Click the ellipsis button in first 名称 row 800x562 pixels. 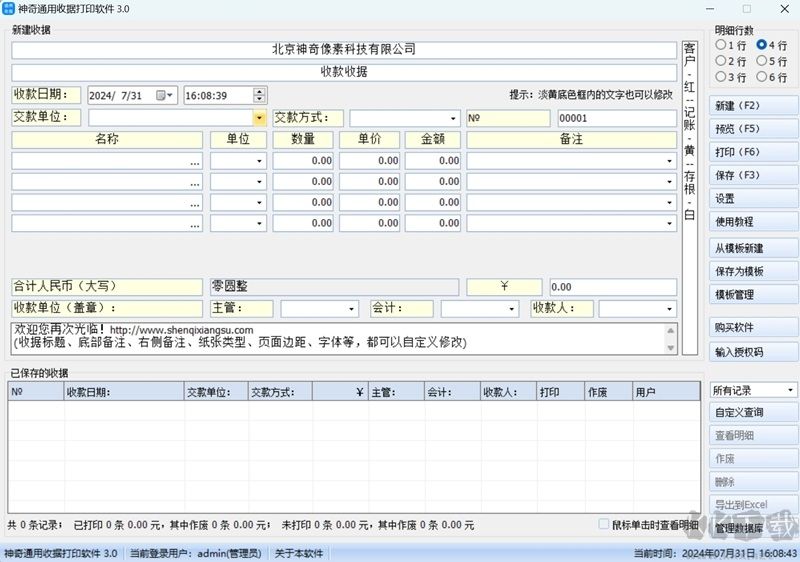pos(194,160)
